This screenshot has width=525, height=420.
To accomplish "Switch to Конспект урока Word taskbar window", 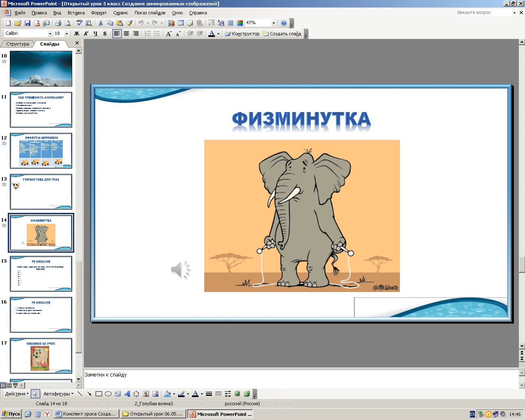I will tap(87, 414).
